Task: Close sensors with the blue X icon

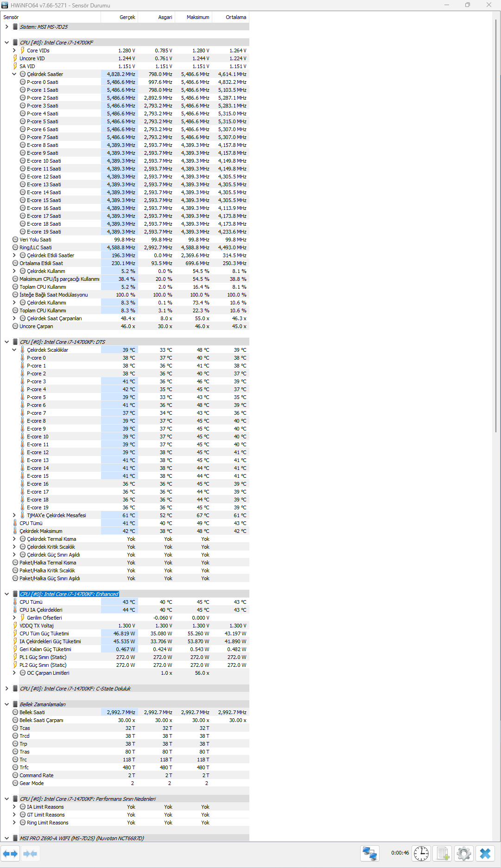Action: point(485,853)
